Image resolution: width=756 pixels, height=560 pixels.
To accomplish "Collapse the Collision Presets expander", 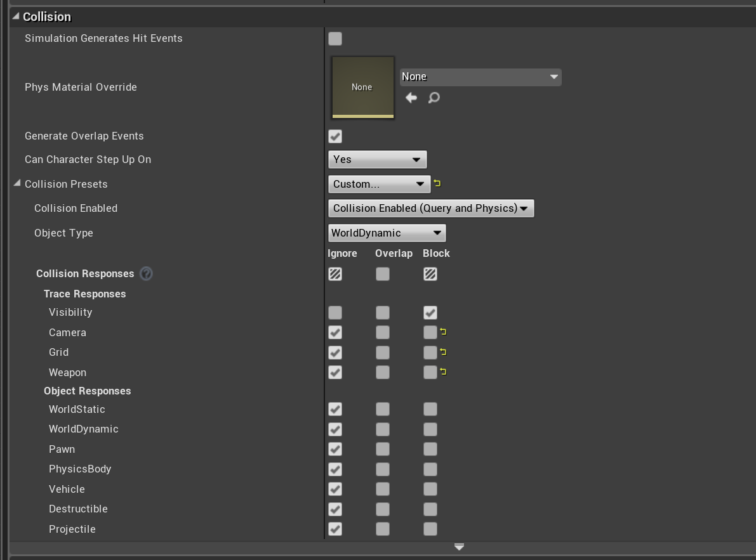I will tap(17, 184).
